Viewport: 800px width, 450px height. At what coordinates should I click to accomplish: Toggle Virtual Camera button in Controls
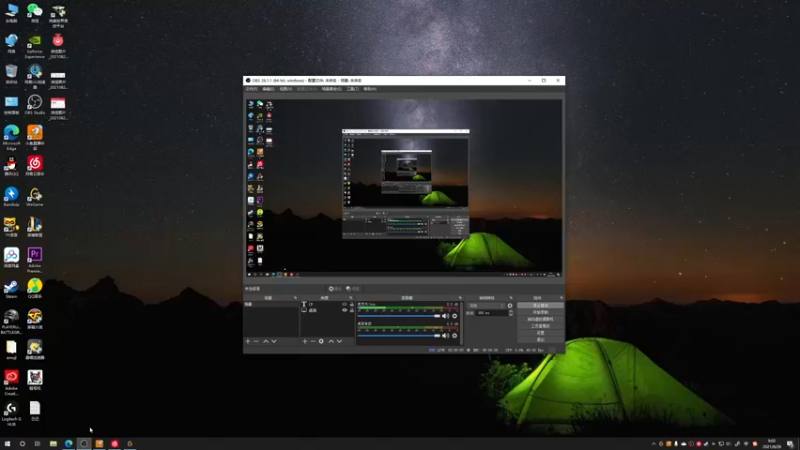click(540, 319)
